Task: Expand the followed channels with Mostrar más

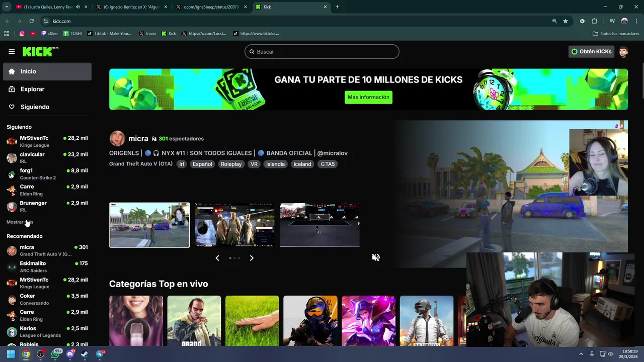Action: [20, 222]
